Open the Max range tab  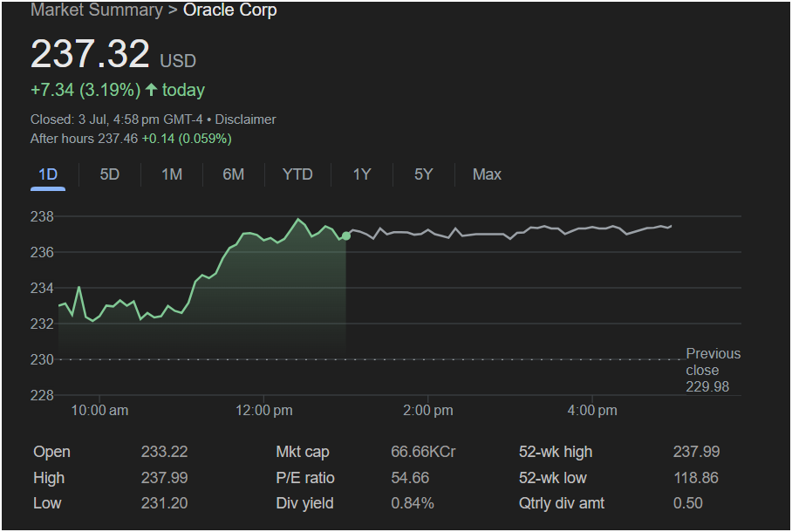click(487, 174)
